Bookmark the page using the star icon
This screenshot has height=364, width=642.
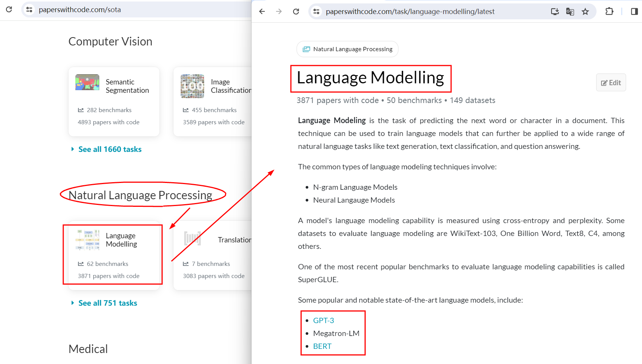[x=586, y=11]
